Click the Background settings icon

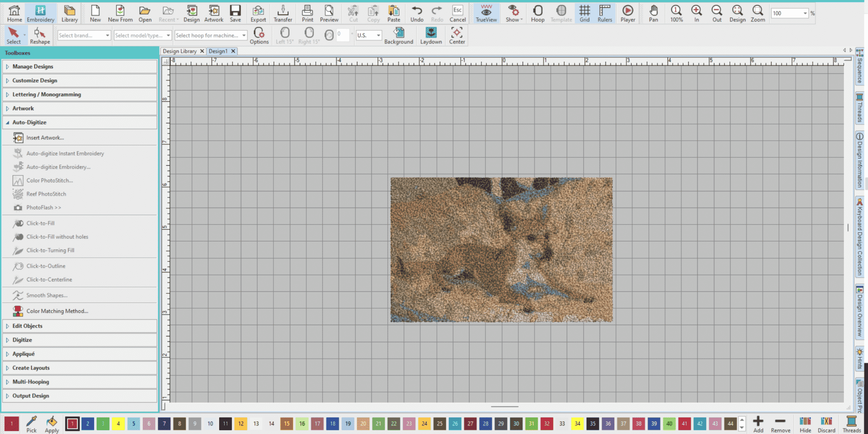pos(398,36)
